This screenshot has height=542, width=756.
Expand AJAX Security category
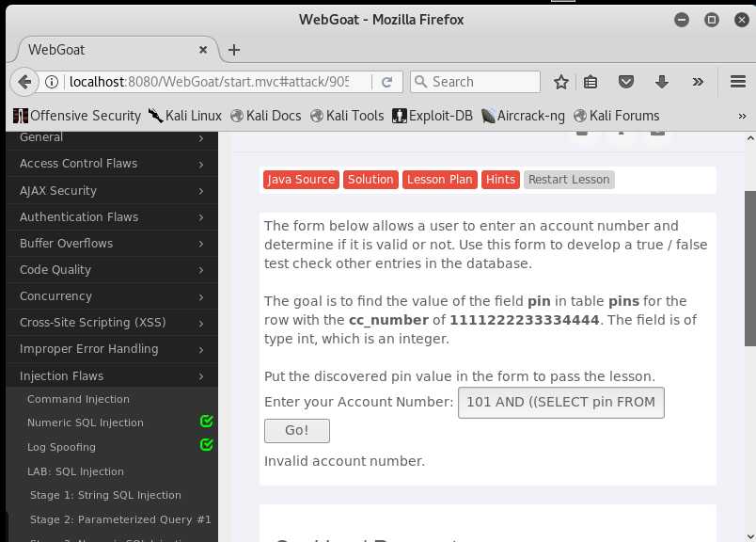(x=112, y=191)
